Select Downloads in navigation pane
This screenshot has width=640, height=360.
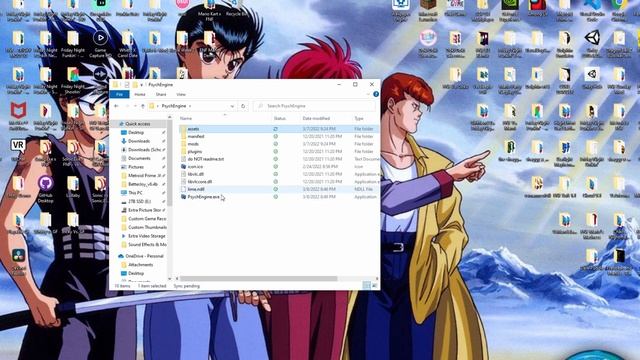139,141
